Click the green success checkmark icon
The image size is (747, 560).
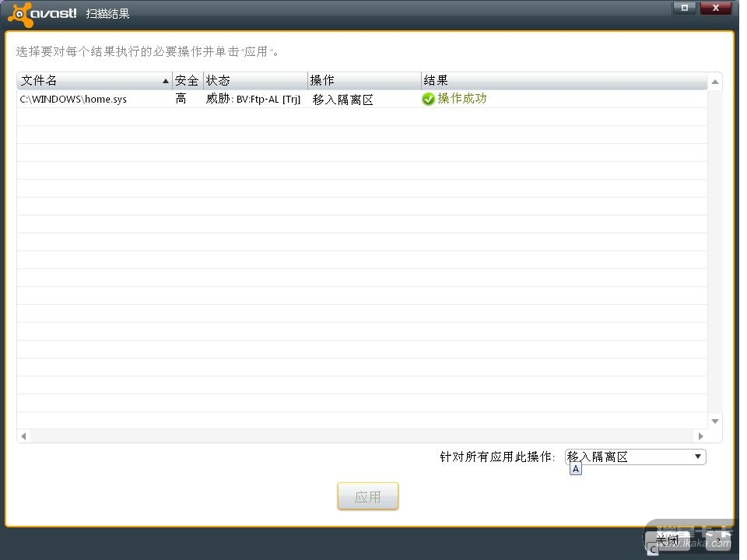tap(428, 99)
